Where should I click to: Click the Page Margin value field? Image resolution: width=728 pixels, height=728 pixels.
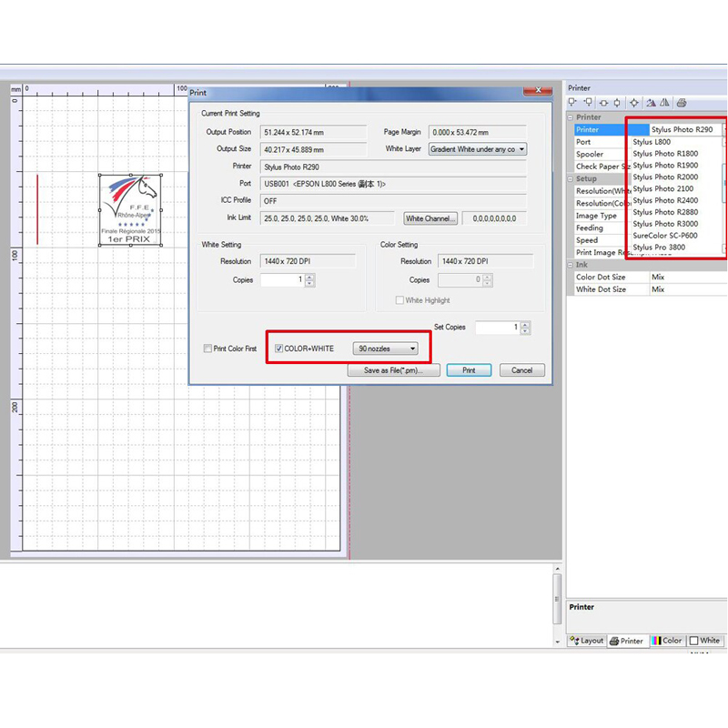(x=478, y=132)
